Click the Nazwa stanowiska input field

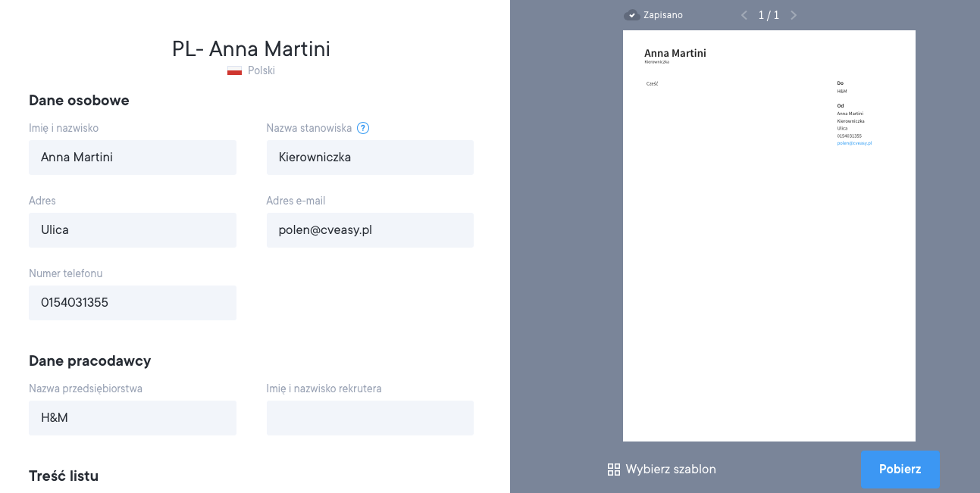click(x=370, y=158)
